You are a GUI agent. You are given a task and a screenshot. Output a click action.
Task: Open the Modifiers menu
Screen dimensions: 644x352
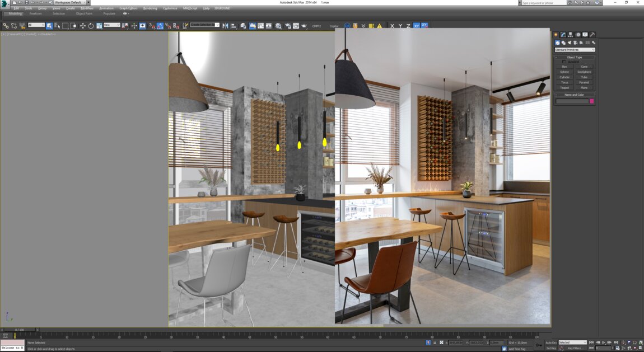click(87, 8)
